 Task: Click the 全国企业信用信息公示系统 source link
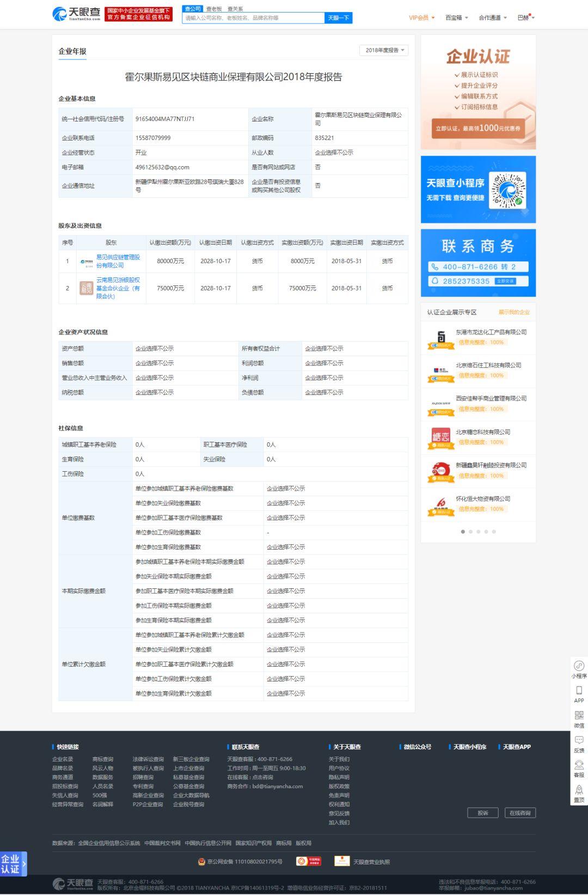tap(109, 843)
